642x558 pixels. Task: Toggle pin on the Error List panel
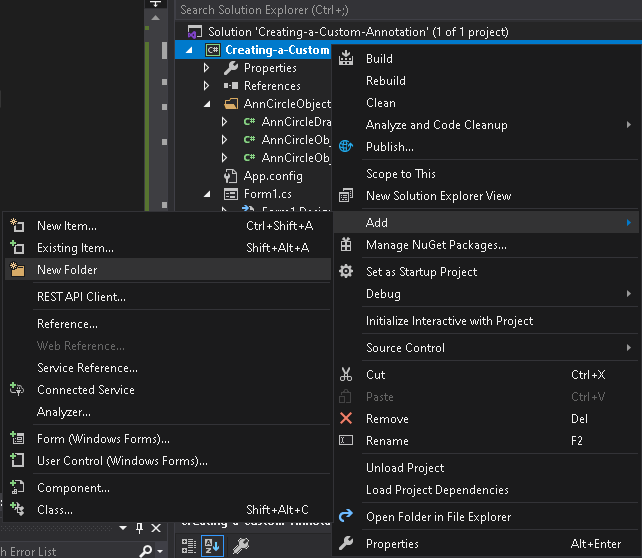click(x=140, y=528)
